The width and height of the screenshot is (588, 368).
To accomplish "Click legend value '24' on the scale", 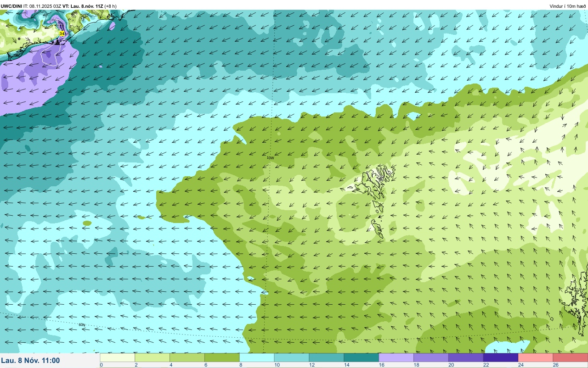I will pos(520,365).
